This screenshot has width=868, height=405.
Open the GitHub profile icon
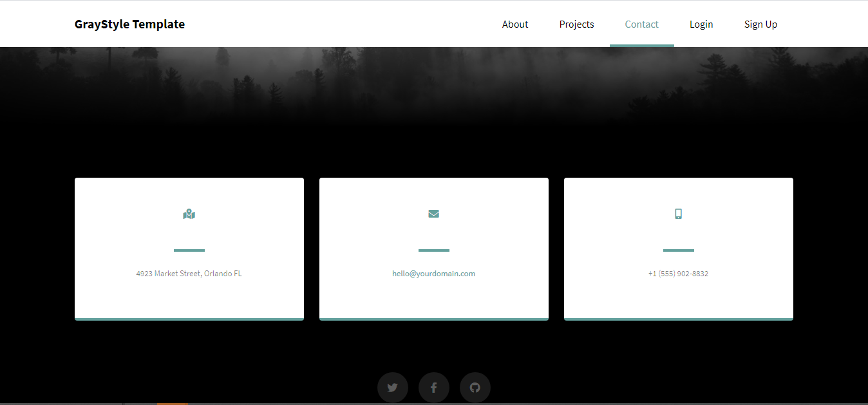click(x=475, y=387)
